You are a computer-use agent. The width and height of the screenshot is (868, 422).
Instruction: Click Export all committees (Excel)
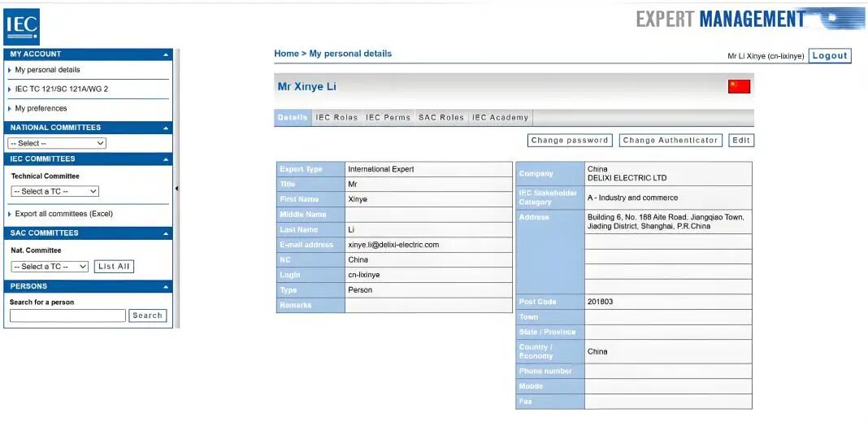pyautogui.click(x=63, y=214)
